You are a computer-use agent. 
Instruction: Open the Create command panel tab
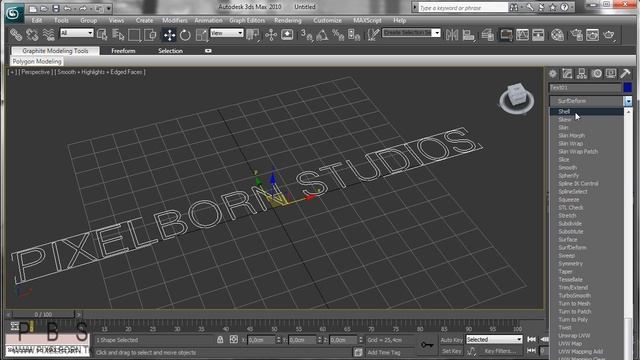[x=553, y=74]
